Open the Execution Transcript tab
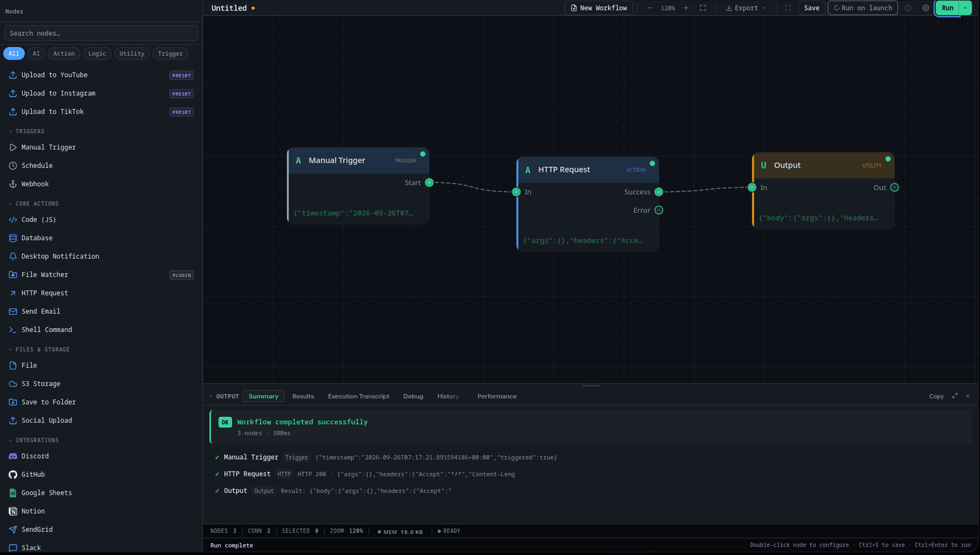The height and width of the screenshot is (555, 980). tap(359, 396)
